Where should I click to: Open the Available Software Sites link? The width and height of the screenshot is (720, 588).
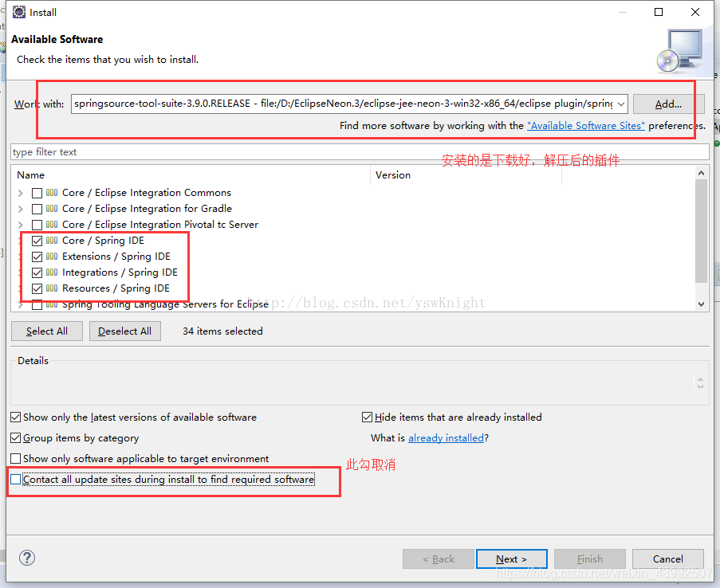click(x=586, y=126)
